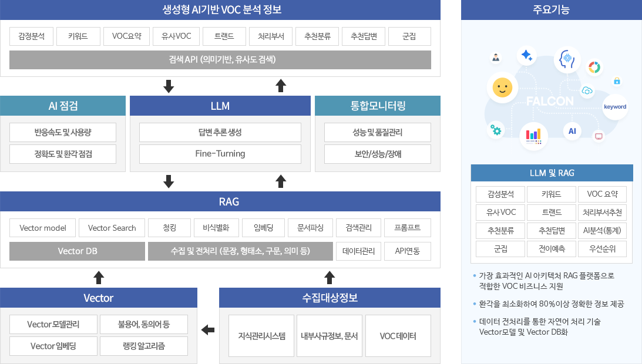
Task: Select the Vector Search box
Action: [112, 228]
